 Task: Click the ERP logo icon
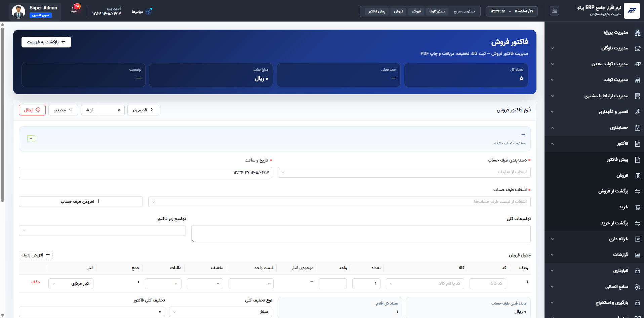632,11
